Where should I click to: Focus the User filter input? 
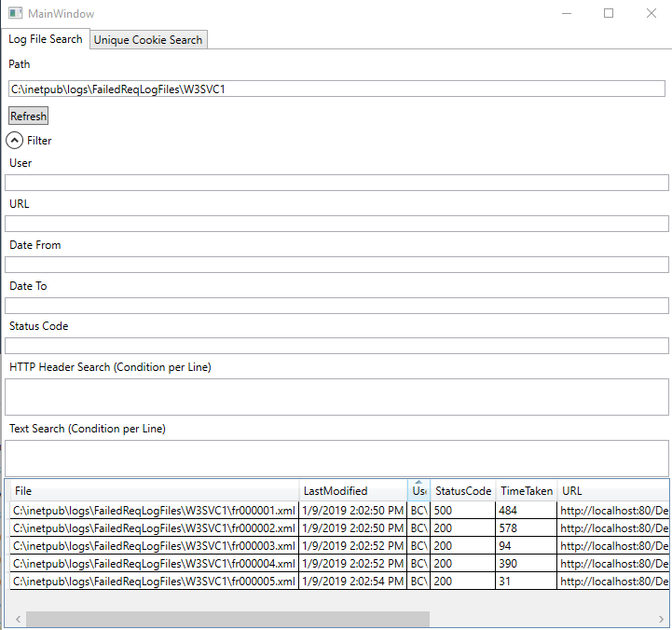point(336,183)
